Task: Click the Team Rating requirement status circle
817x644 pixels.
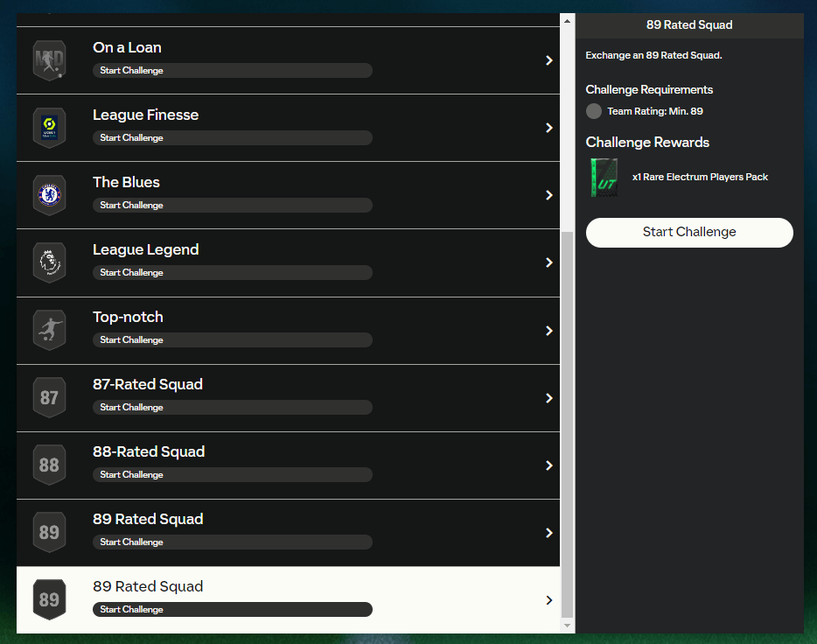Action: coord(594,111)
